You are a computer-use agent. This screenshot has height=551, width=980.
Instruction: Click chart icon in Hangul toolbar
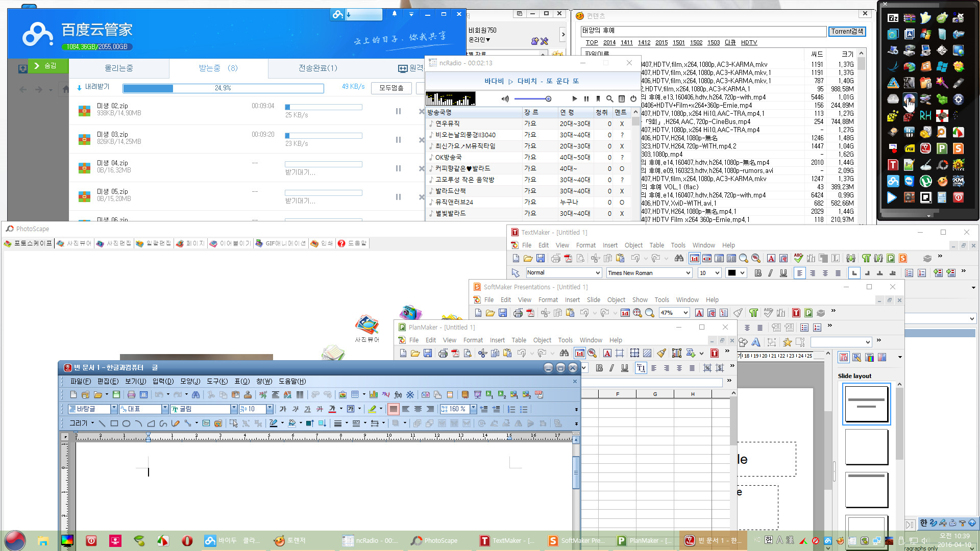374,394
